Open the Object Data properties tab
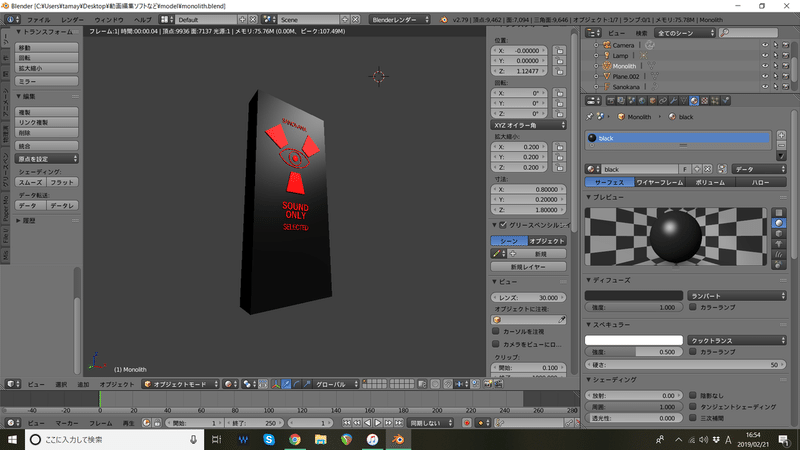Image resolution: width=800 pixels, height=450 pixels. click(x=684, y=101)
